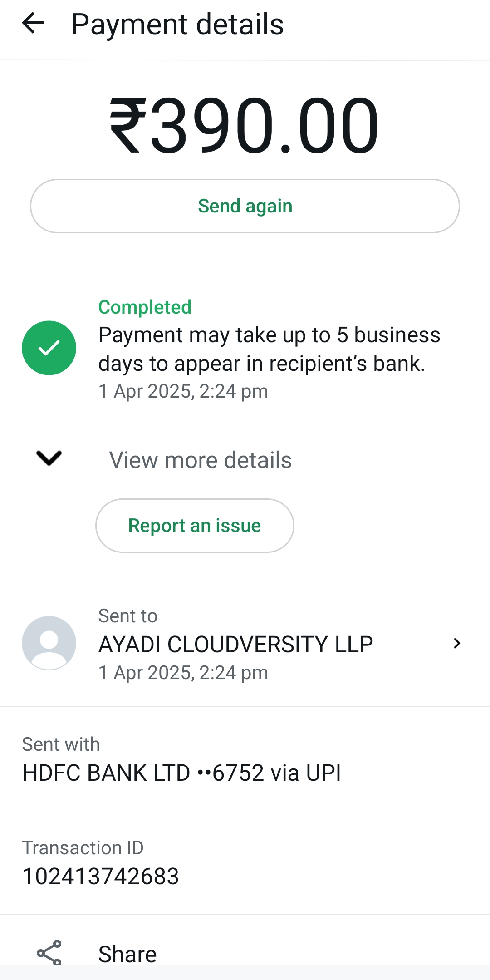The width and height of the screenshot is (490, 980).
Task: Tap the View more details label
Action: (x=200, y=460)
